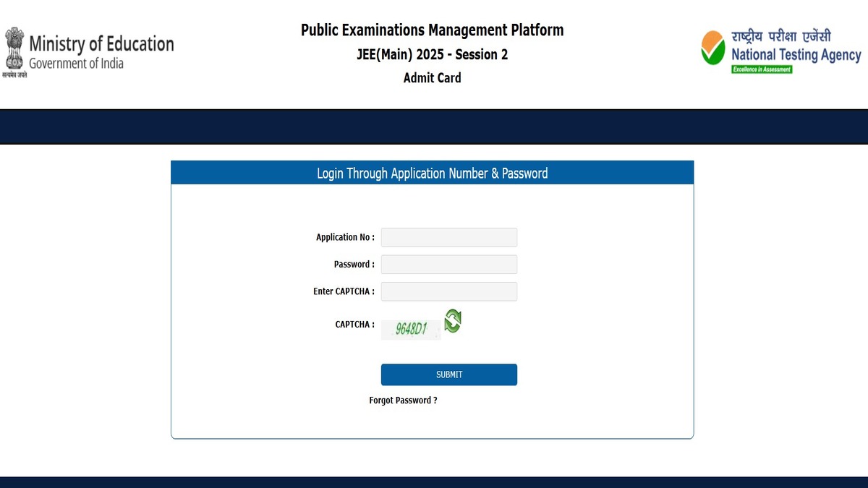Click the Public Examinations Management Platform title

point(432,30)
